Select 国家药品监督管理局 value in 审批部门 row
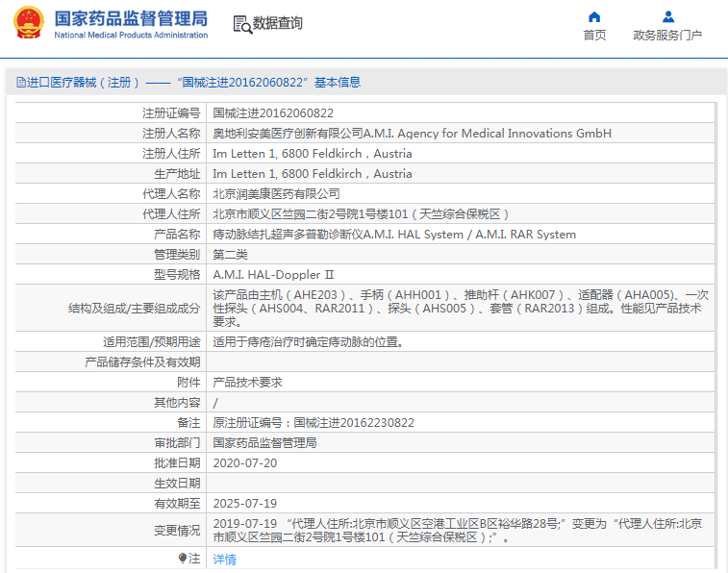The height and width of the screenshot is (573, 728). coord(264,443)
